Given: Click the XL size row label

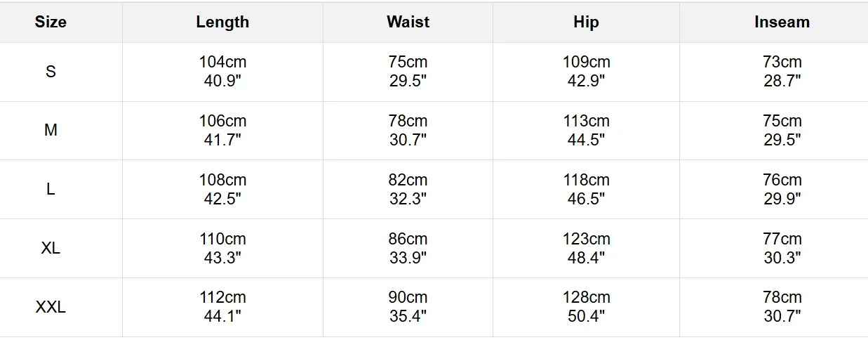Looking at the screenshot, I should point(51,249).
